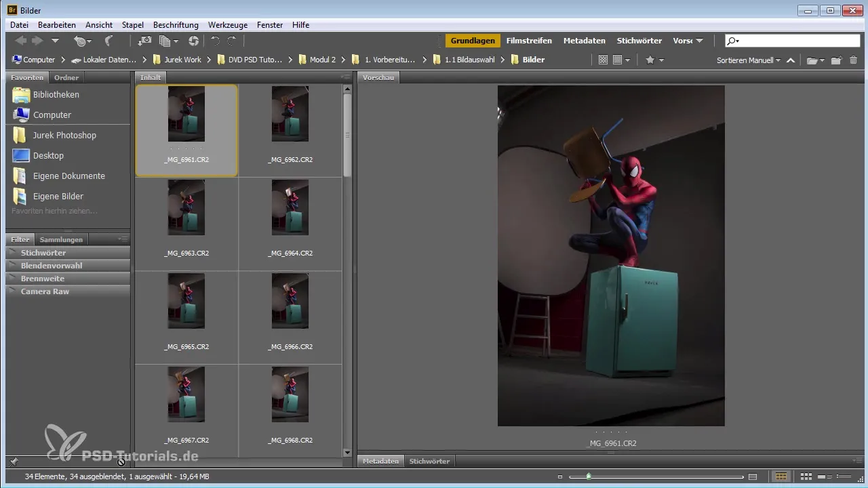Click the Jurek Work breadcrumb
Image resolution: width=868 pixels, height=488 pixels.
pyautogui.click(x=177, y=60)
